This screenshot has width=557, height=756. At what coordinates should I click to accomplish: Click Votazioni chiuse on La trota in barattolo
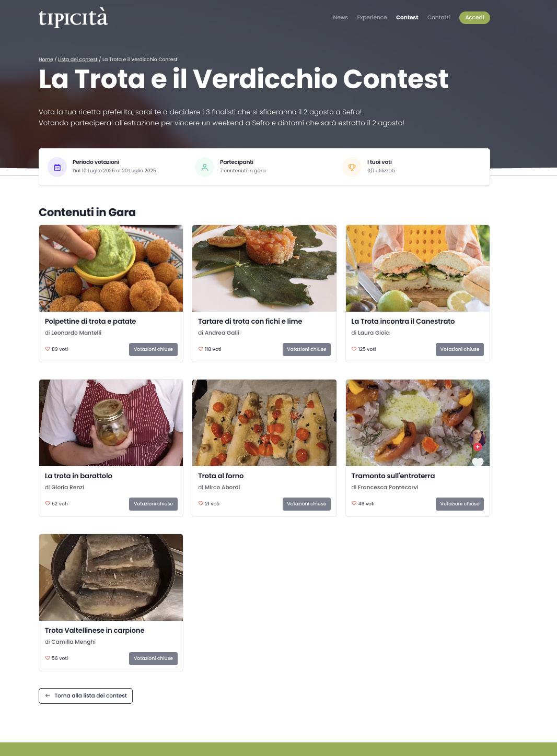tap(153, 504)
